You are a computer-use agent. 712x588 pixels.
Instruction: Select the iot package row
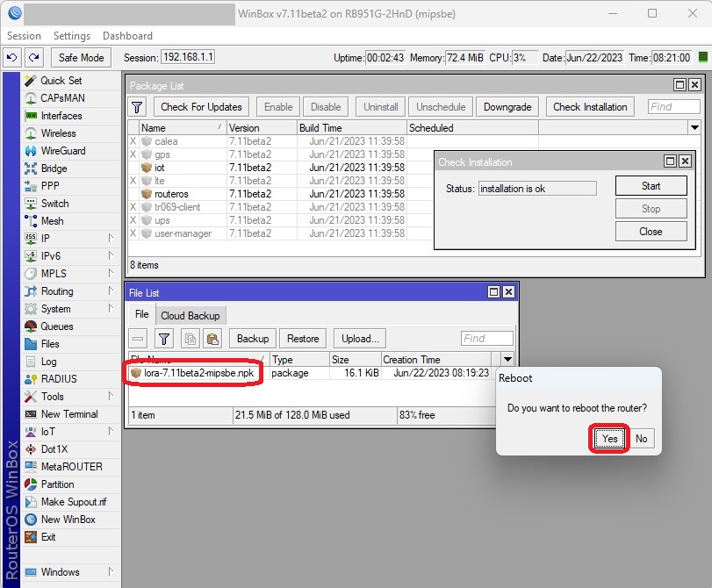tap(281, 168)
